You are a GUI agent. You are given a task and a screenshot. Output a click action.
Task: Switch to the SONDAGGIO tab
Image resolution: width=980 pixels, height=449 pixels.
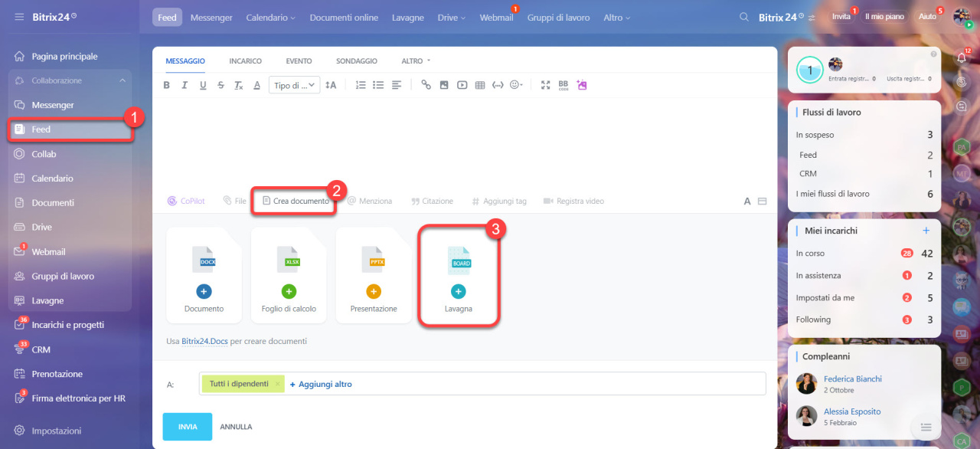pos(357,61)
